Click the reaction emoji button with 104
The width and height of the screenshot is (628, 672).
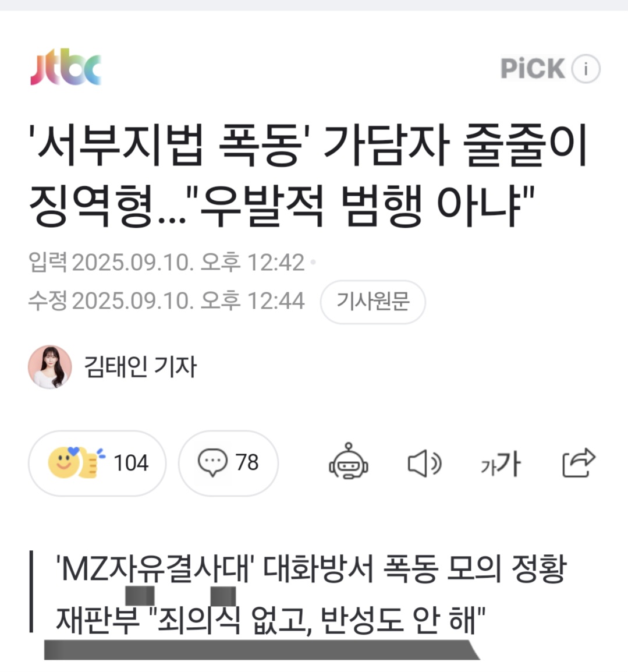pyautogui.click(x=97, y=463)
